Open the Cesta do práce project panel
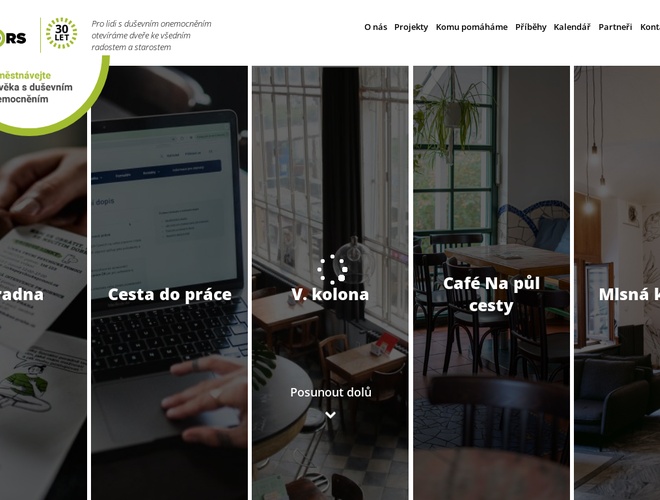This screenshot has height=500, width=660. tap(170, 283)
